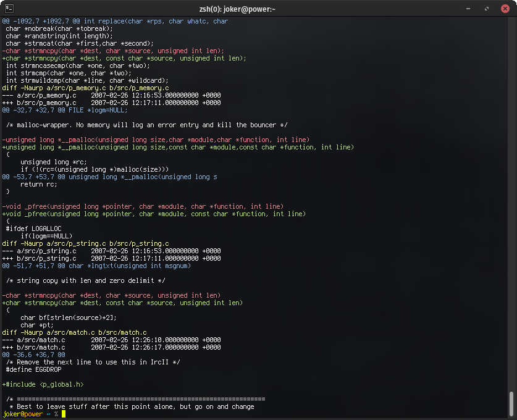Click the '--- a/src/p_string.c' file line
The height and width of the screenshot is (420, 517).
click(111, 251)
